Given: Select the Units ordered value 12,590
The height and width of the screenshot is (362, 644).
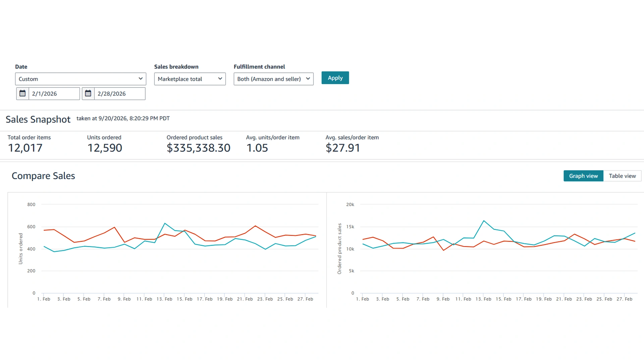Looking at the screenshot, I should (105, 148).
